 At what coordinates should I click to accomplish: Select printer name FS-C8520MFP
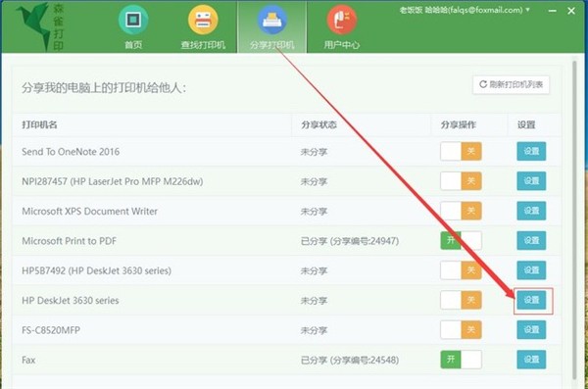coord(51,330)
